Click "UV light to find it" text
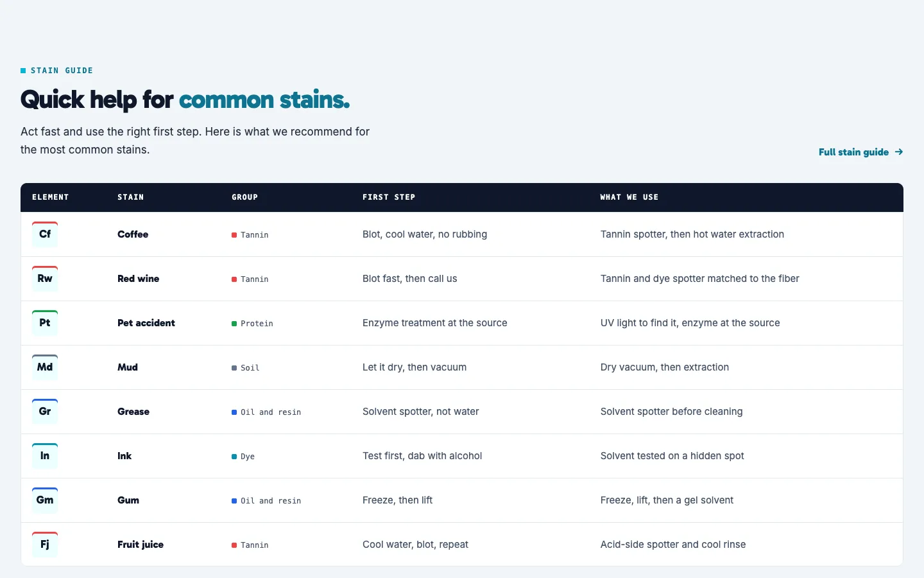Screen dimensions: 924x578 coord(638,323)
